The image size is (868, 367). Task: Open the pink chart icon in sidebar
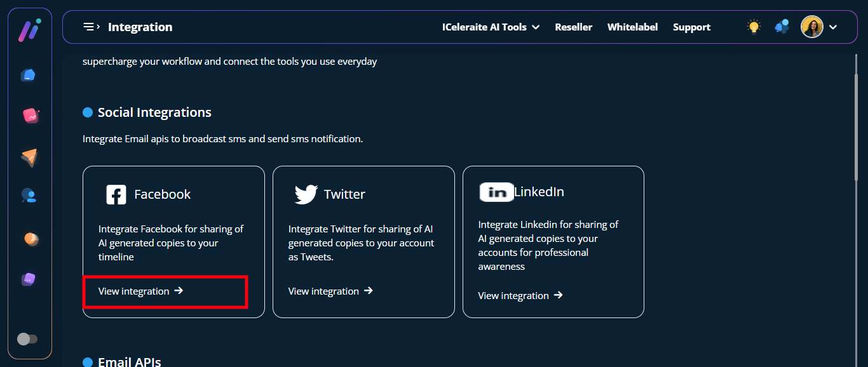(x=30, y=116)
